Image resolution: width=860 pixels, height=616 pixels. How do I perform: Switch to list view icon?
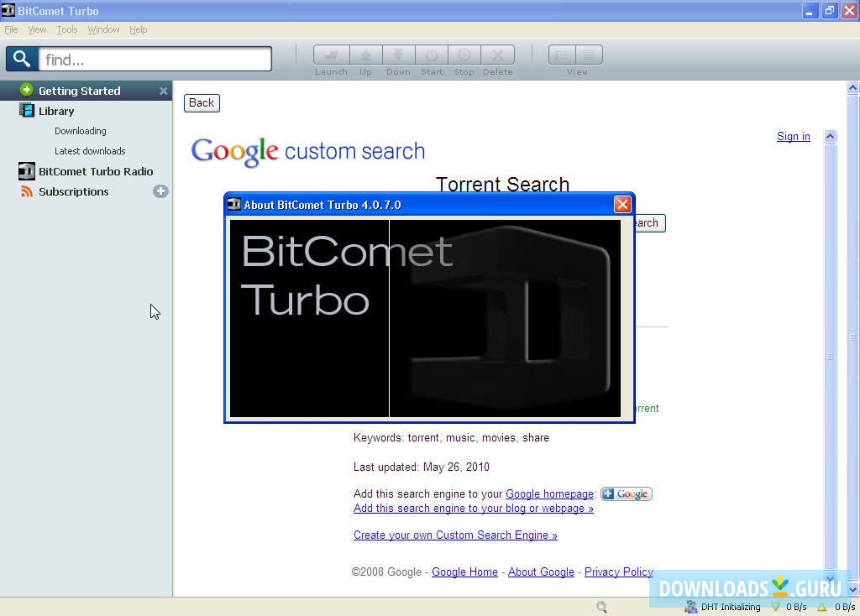click(589, 55)
